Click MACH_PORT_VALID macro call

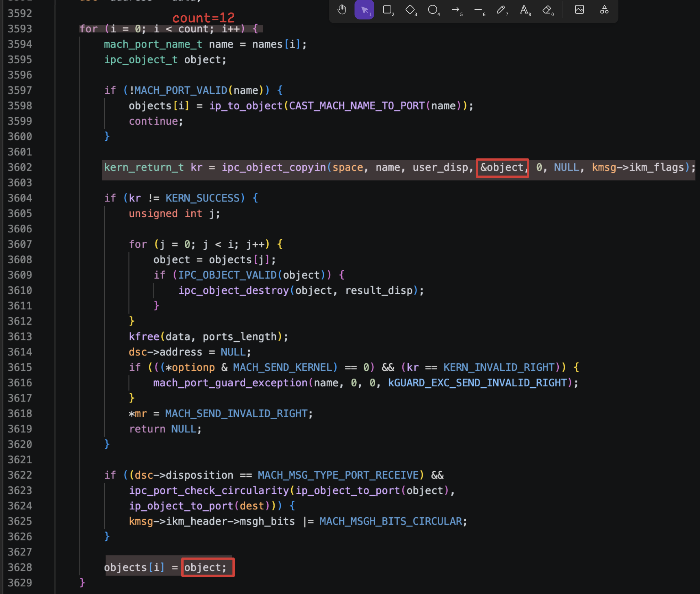(x=181, y=90)
